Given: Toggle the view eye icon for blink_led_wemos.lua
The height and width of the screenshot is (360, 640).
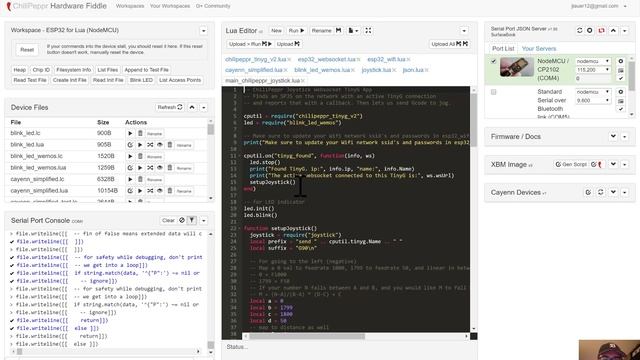Looking at the screenshot, I should tap(160, 168).
